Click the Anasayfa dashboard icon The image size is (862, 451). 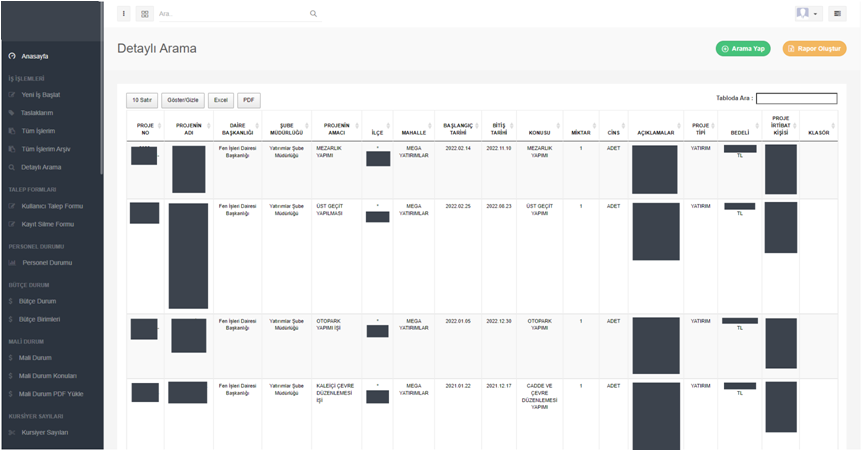pyautogui.click(x=11, y=56)
